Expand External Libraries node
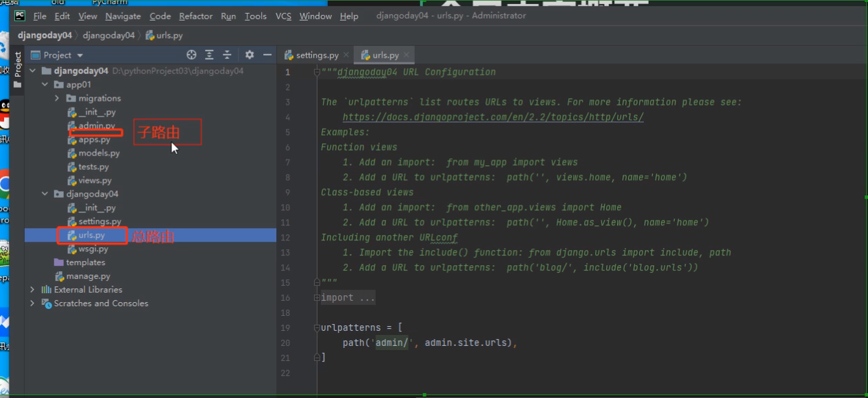Image resolution: width=868 pixels, height=398 pixels. (32, 290)
